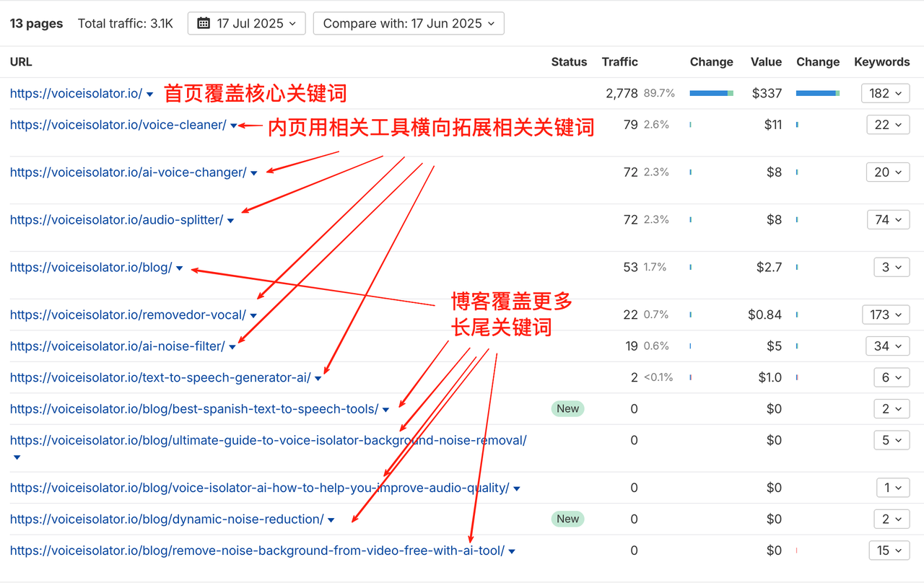Image resolution: width=924 pixels, height=588 pixels.
Task: Expand the caret beside the ai-noise-filter URL
Action: tap(232, 347)
